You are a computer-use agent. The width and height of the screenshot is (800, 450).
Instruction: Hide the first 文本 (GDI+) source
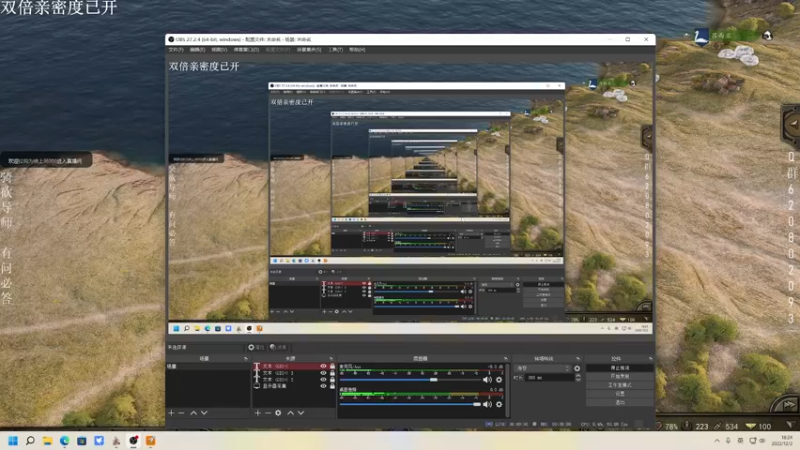click(x=323, y=366)
